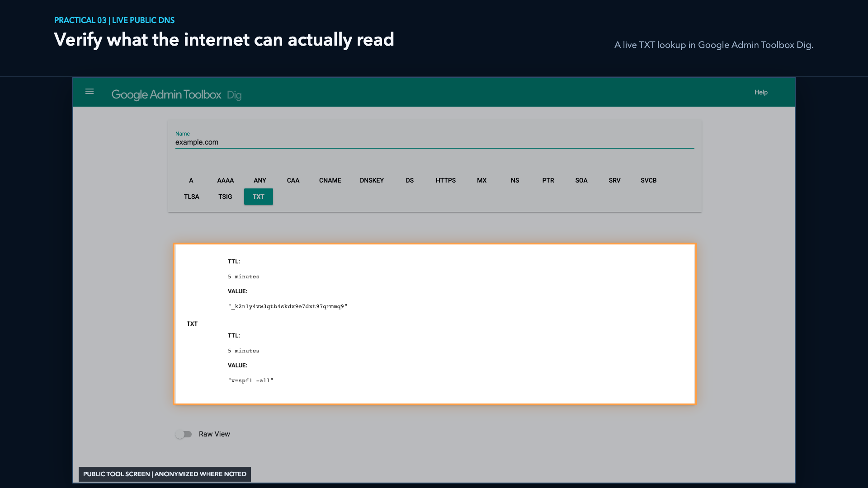Focus the Name input field

coord(434,142)
